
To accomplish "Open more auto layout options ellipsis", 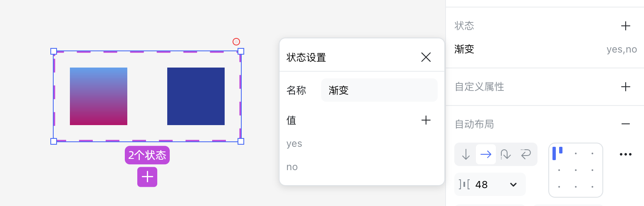I will pyautogui.click(x=625, y=154).
